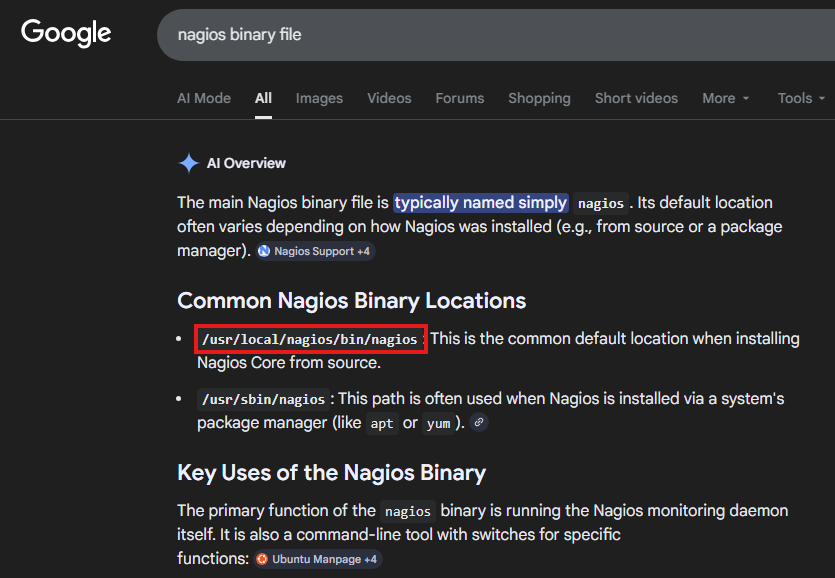Click the link icon after the yum text
The height and width of the screenshot is (578, 835).
(479, 423)
